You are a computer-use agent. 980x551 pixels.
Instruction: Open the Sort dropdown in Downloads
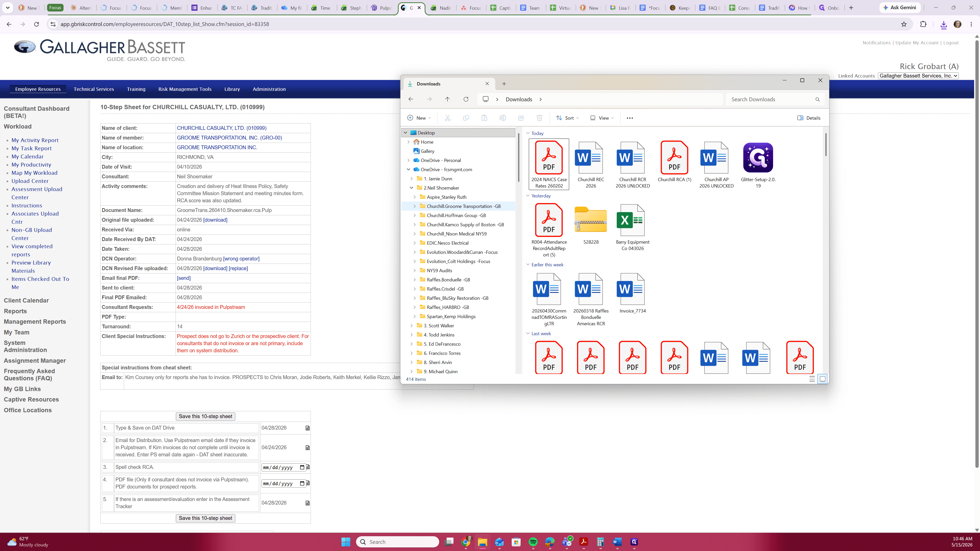click(567, 118)
